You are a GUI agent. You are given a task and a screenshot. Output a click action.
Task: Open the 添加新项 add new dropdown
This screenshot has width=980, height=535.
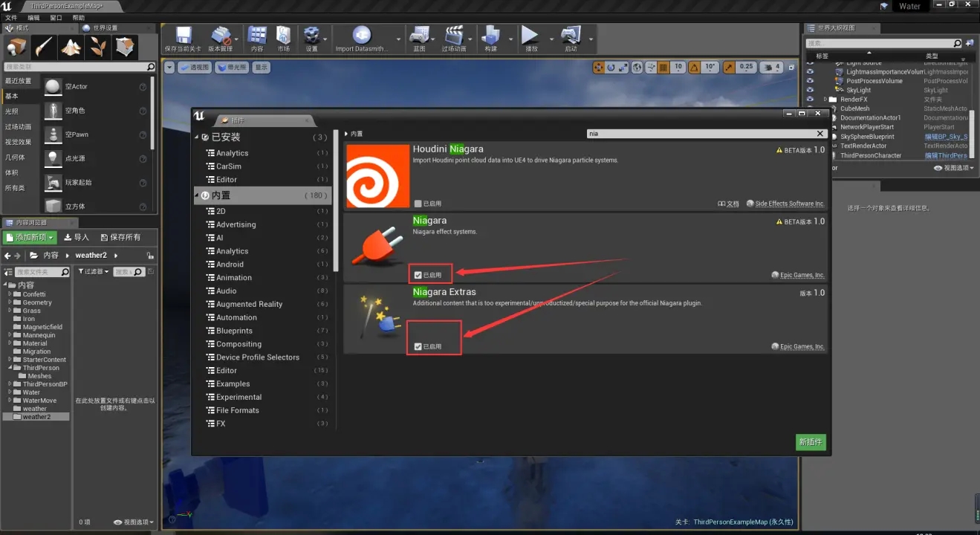(30, 238)
